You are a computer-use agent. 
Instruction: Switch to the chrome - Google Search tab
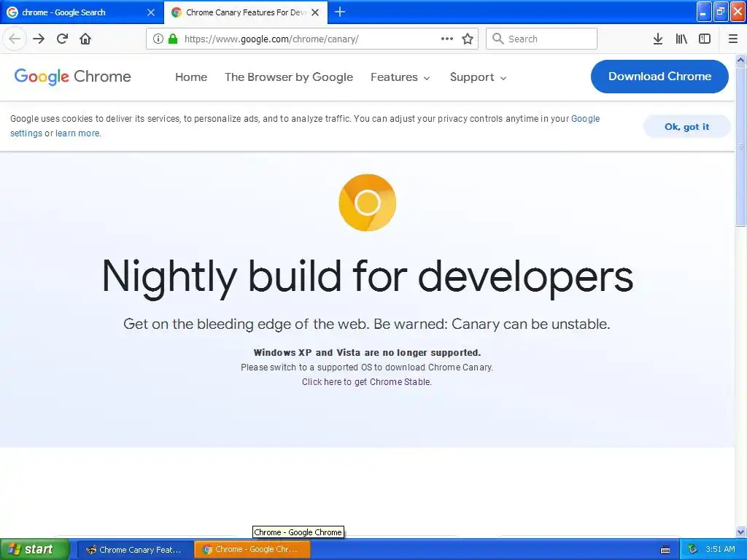[x=82, y=12]
